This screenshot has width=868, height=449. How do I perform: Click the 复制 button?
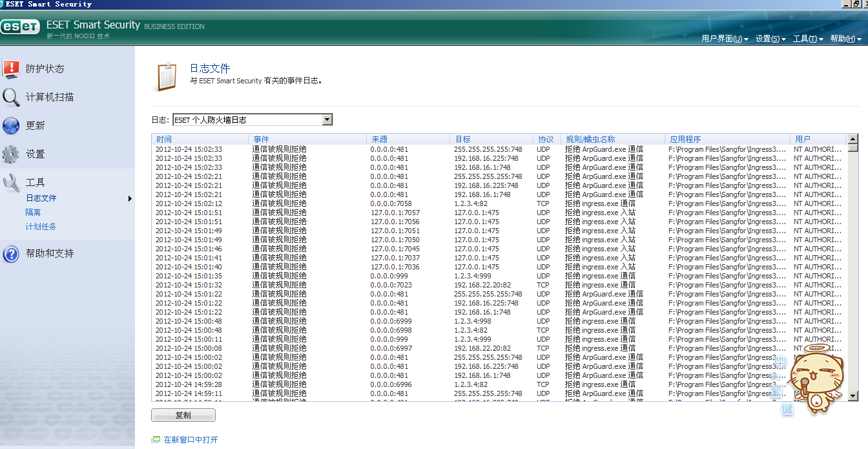183,415
